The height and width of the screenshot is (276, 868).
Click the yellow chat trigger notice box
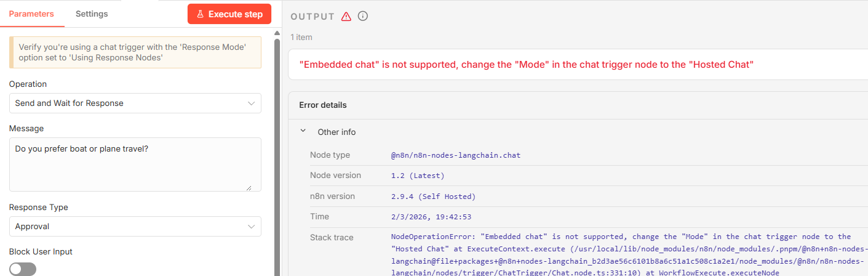pyautogui.click(x=135, y=52)
